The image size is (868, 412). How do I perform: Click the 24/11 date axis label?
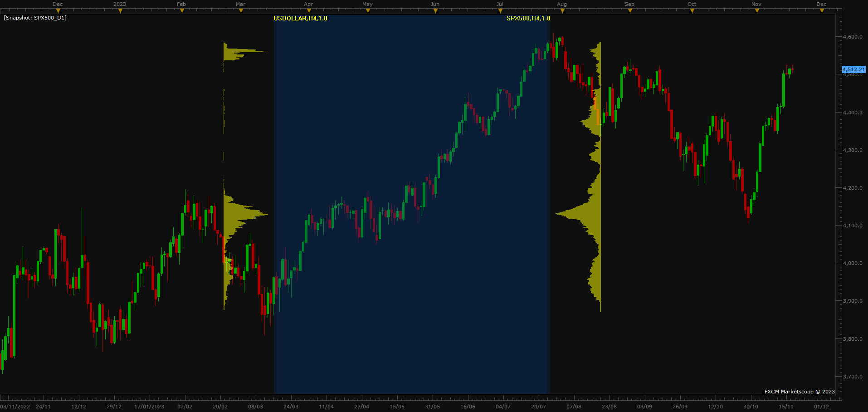coord(44,407)
